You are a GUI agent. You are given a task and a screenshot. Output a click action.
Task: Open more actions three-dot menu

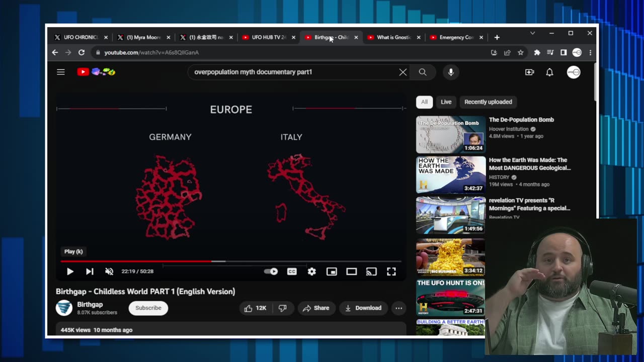tap(398, 308)
